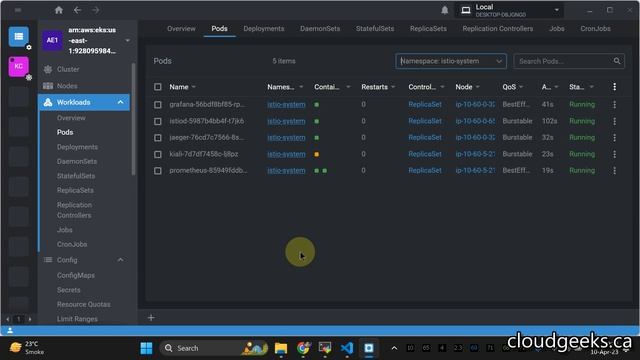Image resolution: width=640 pixels, height=360 pixels.
Task: Open table column options three-dot menu
Action: click(x=614, y=87)
